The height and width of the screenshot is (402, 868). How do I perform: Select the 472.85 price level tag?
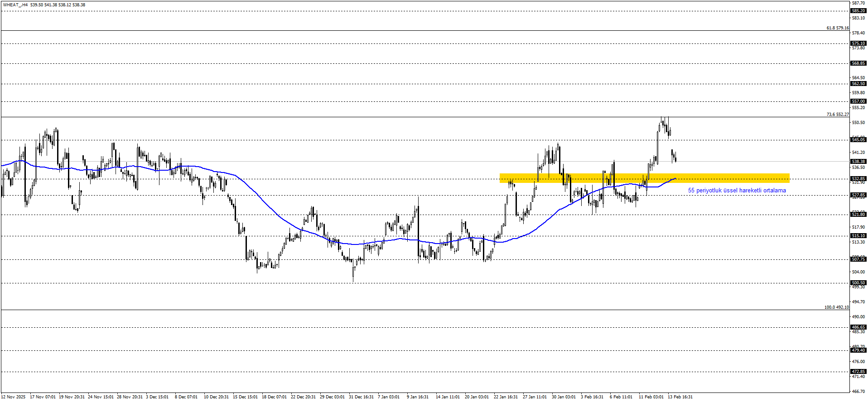point(858,372)
